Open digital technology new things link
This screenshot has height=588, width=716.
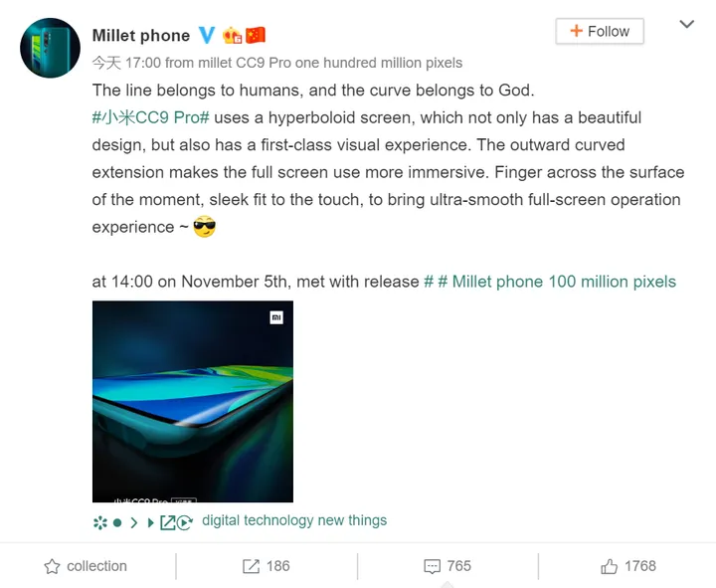(x=294, y=520)
